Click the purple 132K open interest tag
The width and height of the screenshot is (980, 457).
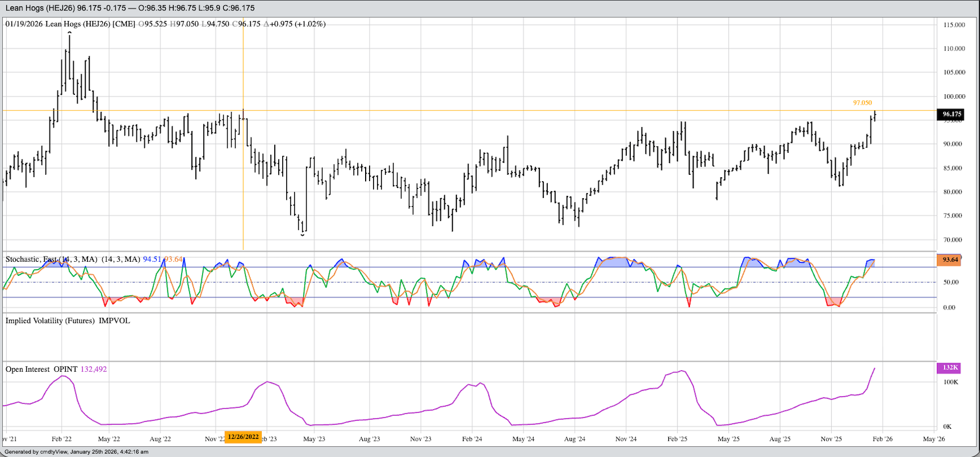(950, 368)
